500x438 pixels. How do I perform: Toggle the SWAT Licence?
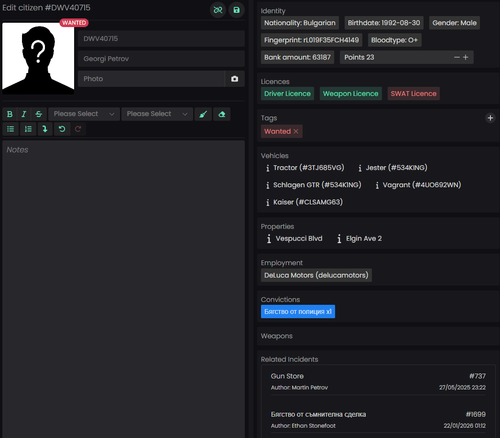click(413, 94)
